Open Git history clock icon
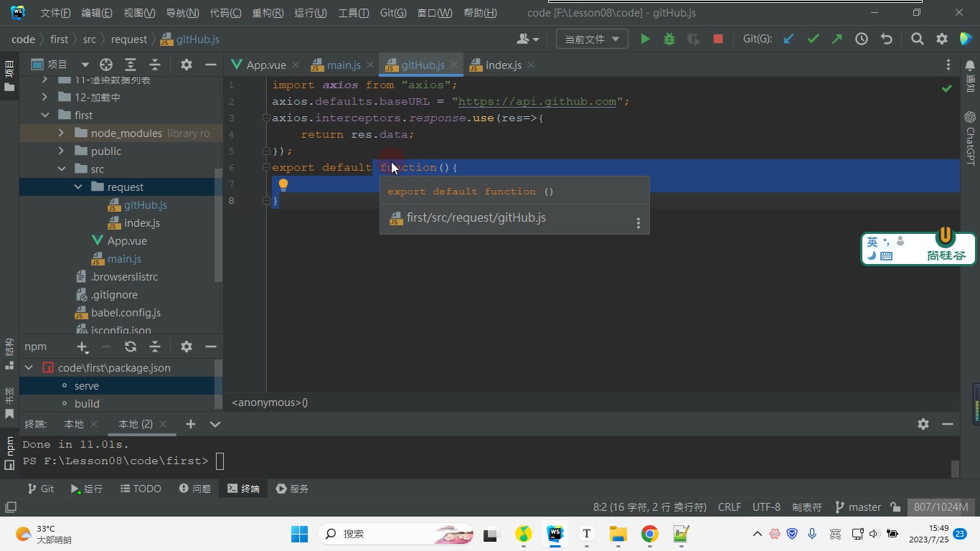Image resolution: width=980 pixels, height=551 pixels. click(x=862, y=39)
